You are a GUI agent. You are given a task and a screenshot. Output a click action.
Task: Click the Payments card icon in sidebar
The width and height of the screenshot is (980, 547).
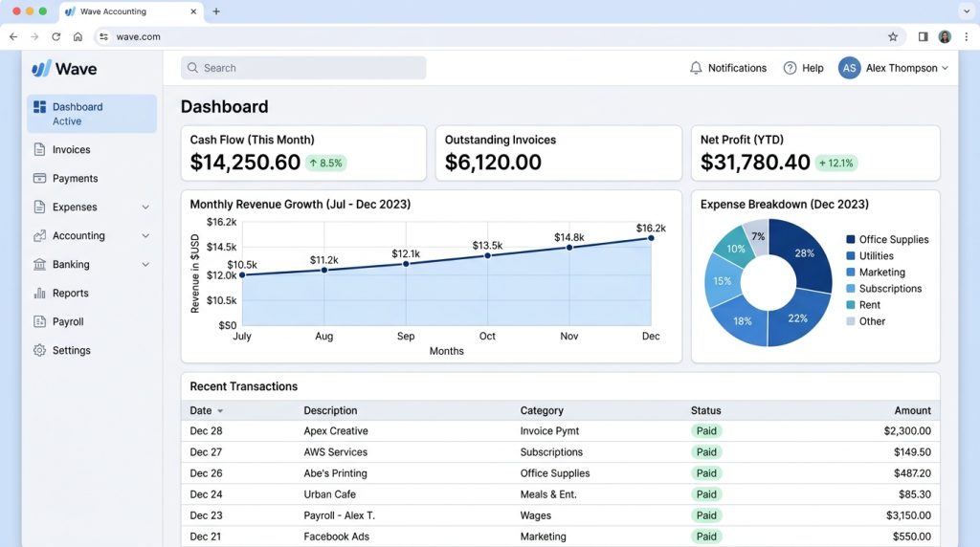click(x=39, y=178)
